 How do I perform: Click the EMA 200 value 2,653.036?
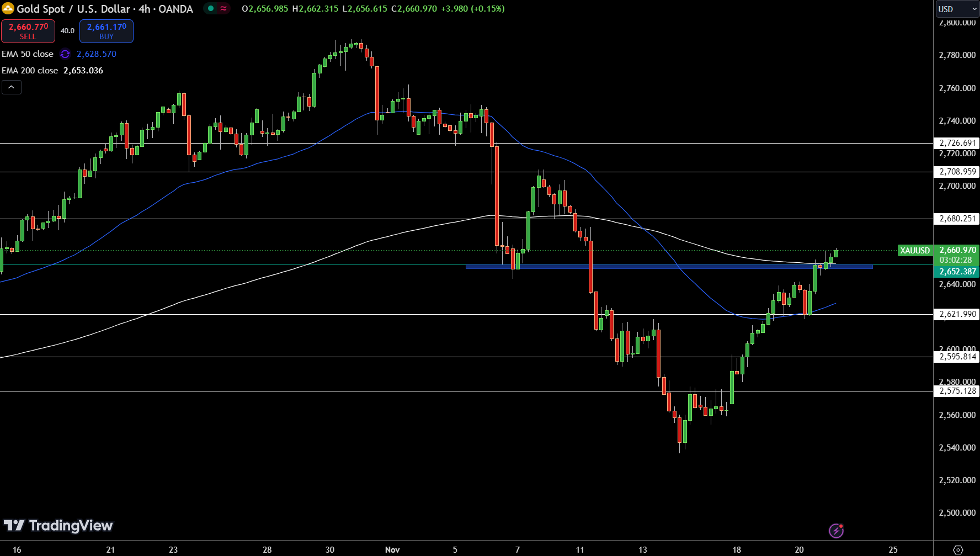pos(83,71)
